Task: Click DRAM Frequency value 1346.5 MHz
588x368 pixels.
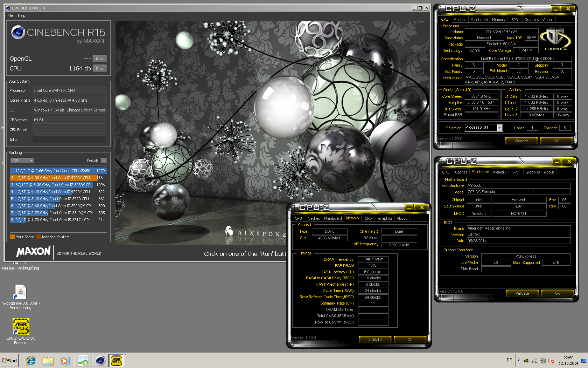Action: coord(373,259)
